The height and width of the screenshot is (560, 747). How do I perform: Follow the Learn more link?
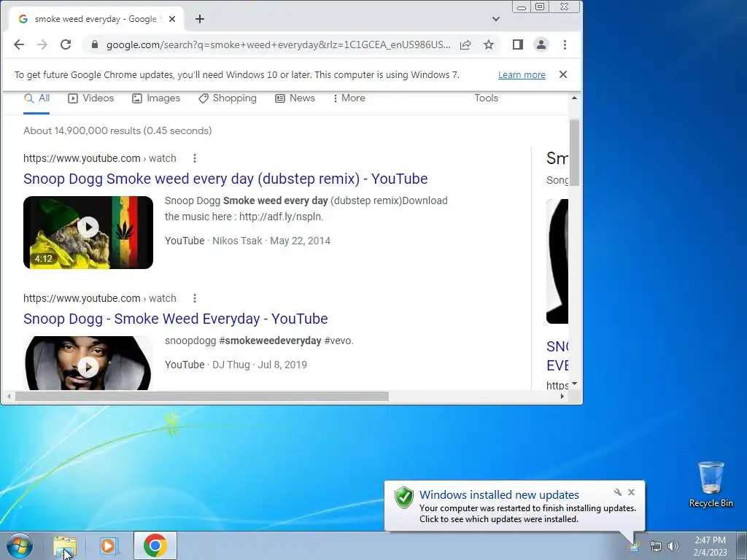[x=522, y=75]
